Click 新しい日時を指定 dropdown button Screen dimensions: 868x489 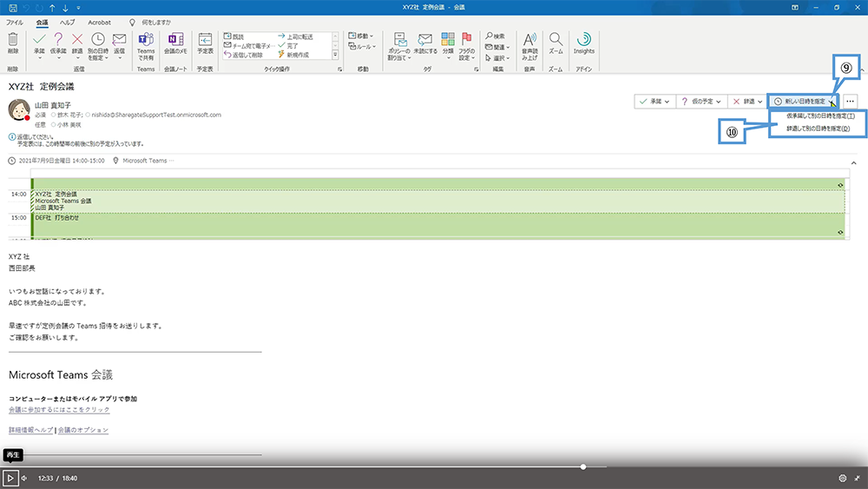coord(803,102)
